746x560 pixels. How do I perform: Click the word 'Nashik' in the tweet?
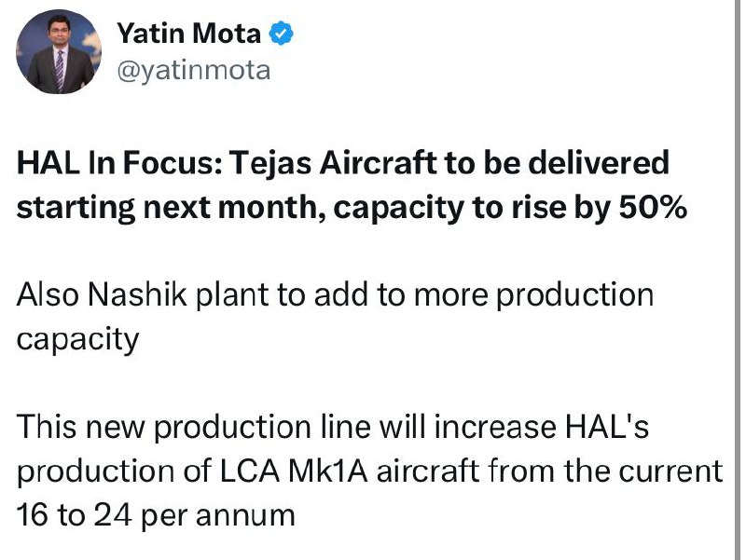click(x=137, y=294)
